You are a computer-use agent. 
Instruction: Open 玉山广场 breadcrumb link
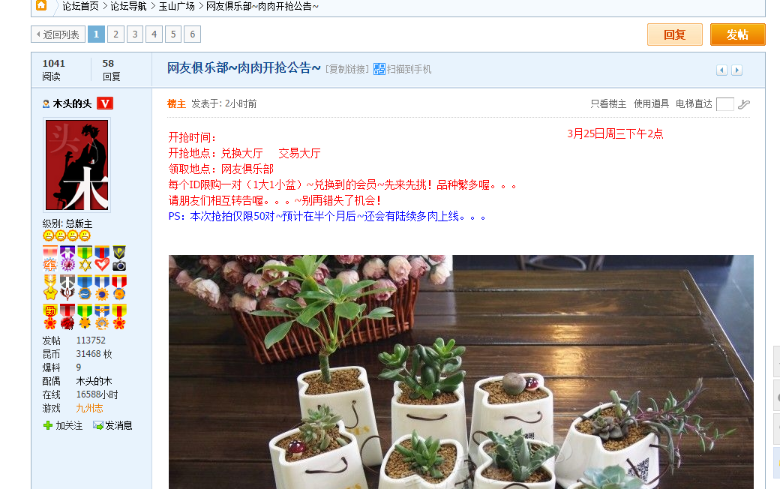point(176,6)
